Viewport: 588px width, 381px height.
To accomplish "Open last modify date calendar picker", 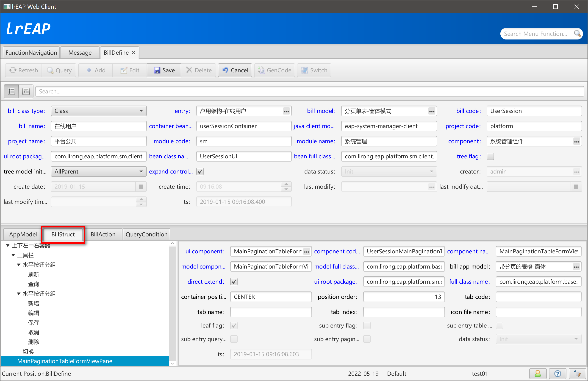I will [x=576, y=187].
